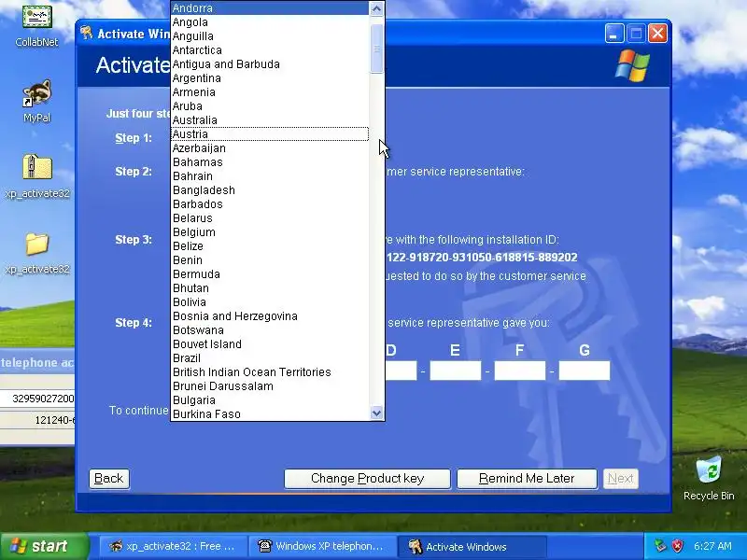The width and height of the screenshot is (747, 560).
Task: Select Armenia from the list
Action: [270, 91]
